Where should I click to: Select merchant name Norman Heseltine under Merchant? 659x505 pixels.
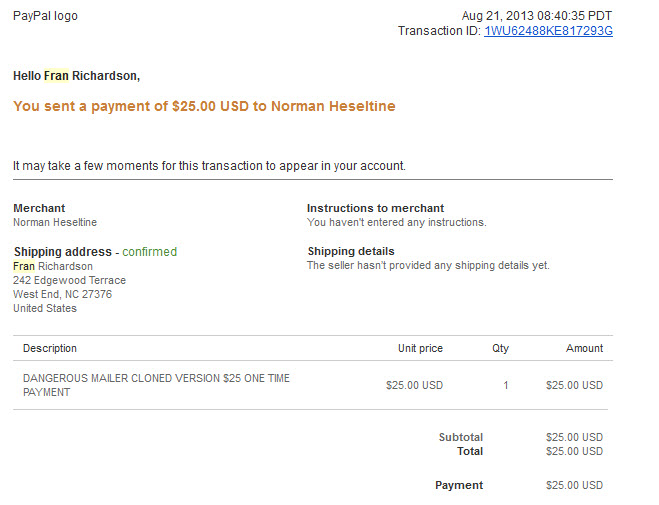(x=55, y=222)
